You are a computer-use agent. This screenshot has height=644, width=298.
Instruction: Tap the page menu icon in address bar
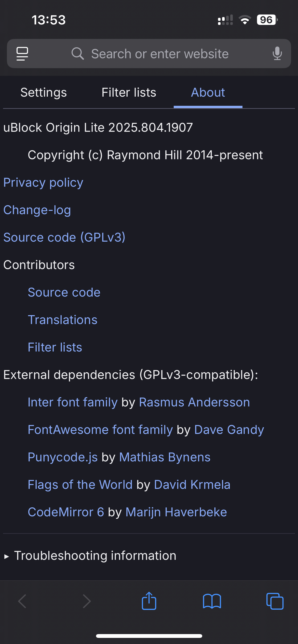coord(22,54)
